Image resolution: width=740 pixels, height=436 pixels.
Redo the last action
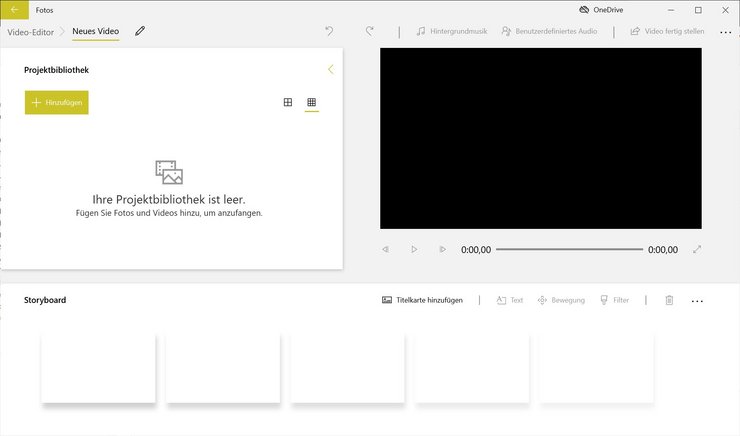369,31
